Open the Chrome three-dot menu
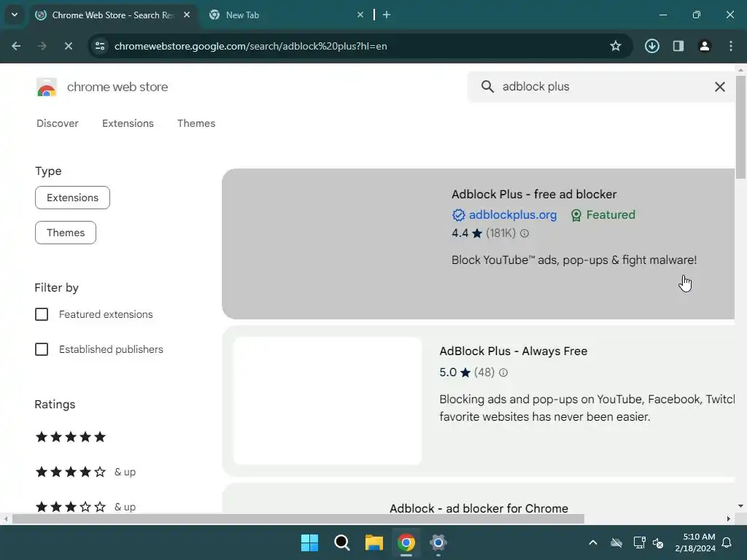This screenshot has height=560, width=747. (x=731, y=46)
